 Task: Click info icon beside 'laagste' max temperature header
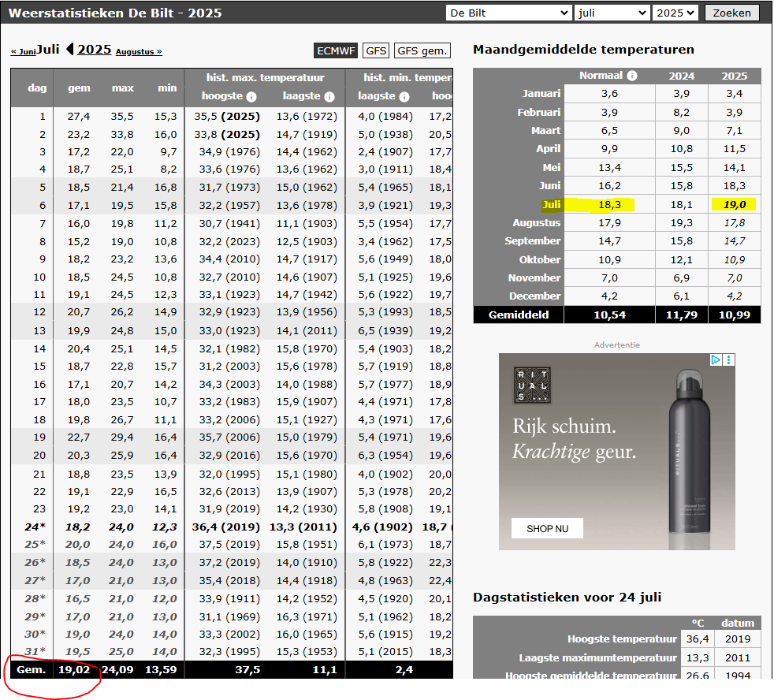click(x=329, y=97)
